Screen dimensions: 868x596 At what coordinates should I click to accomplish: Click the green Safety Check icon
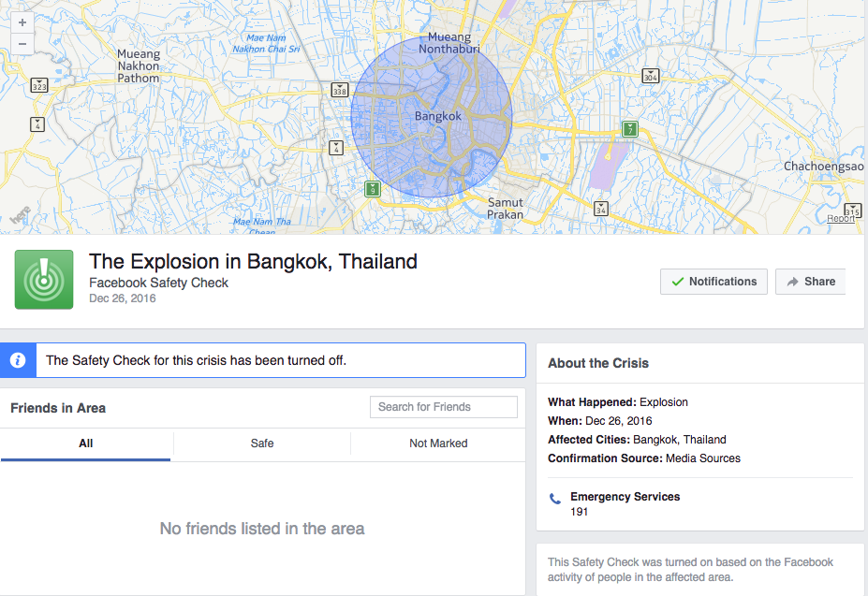(x=44, y=279)
